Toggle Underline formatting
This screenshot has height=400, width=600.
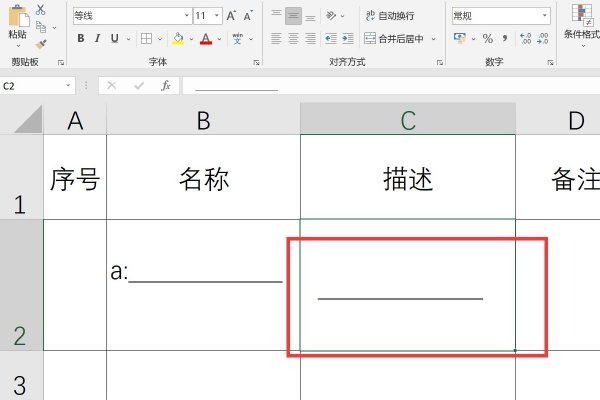tap(114, 38)
